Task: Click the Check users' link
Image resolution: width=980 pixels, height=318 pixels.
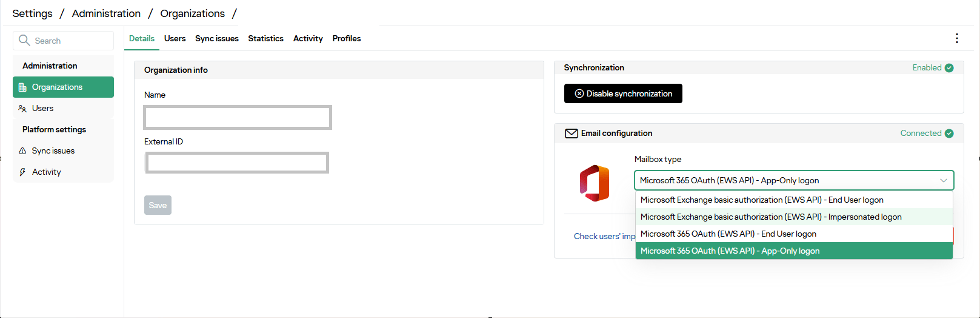Action: click(x=604, y=236)
